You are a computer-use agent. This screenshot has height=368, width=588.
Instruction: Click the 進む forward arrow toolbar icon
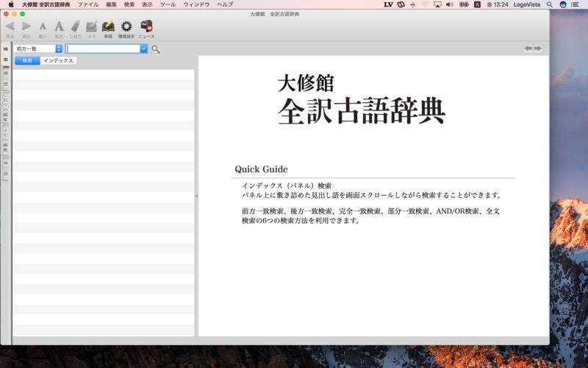pyautogui.click(x=26, y=26)
